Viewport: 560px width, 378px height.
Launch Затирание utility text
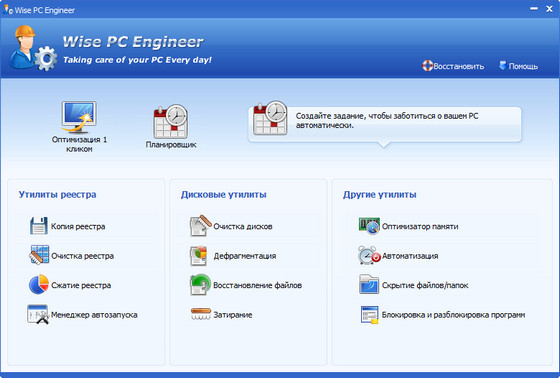233,315
